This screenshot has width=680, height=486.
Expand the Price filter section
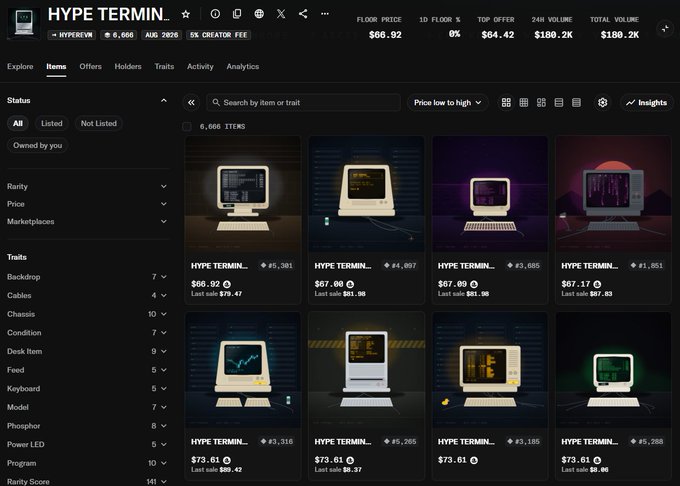pos(87,204)
